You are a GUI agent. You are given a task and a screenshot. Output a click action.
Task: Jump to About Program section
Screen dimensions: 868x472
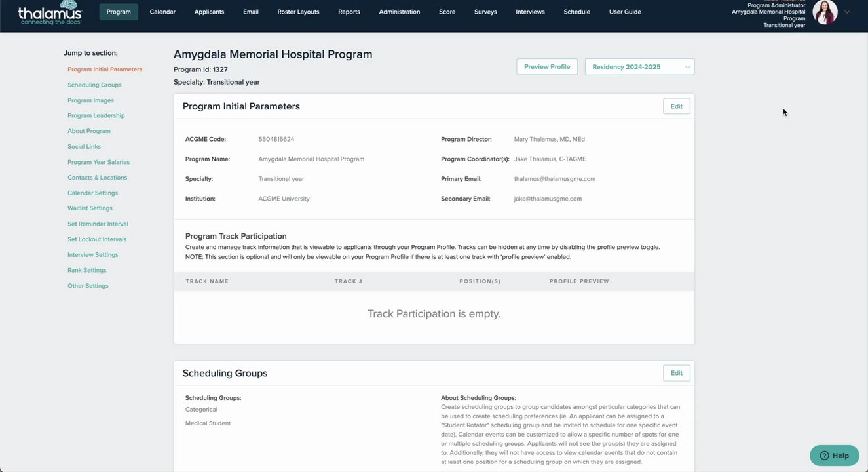pyautogui.click(x=89, y=131)
